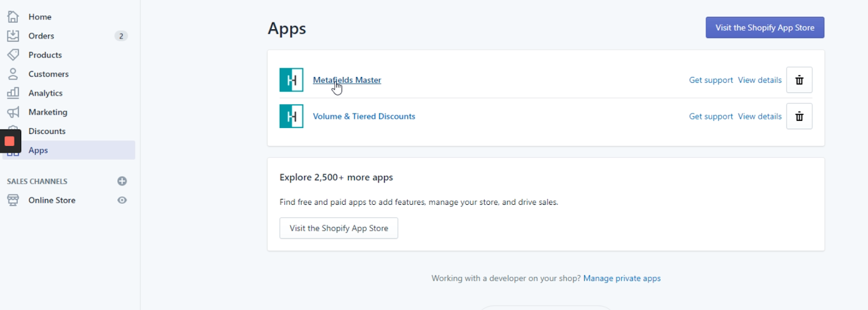Click the Explore 2,500+ more apps heading
Screen dimensions: 868x310
point(336,178)
